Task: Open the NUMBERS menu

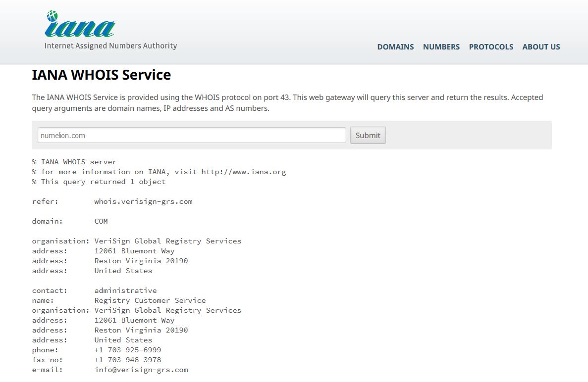Action: pyautogui.click(x=441, y=47)
